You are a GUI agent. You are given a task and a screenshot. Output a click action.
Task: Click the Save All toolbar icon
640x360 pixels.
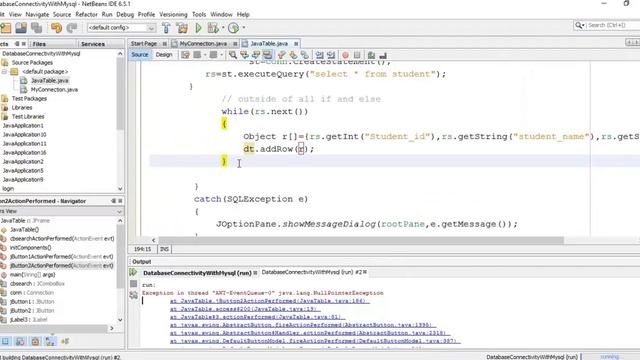[x=37, y=28]
